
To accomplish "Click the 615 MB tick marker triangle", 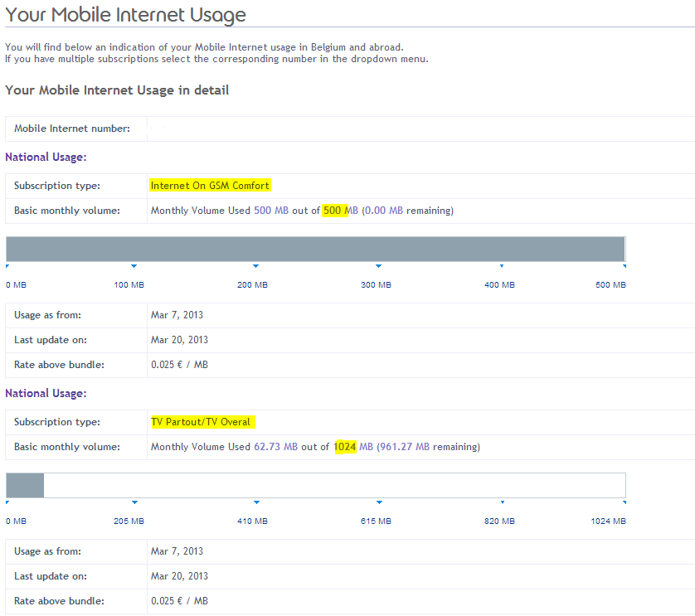I will [378, 502].
